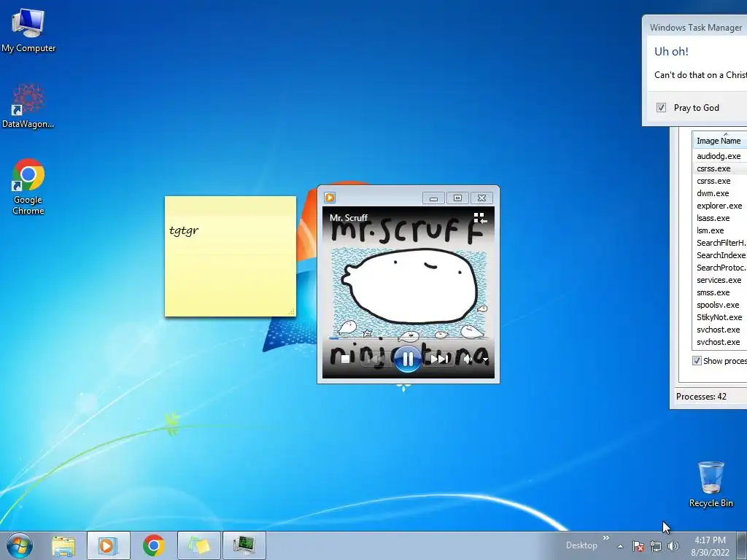Select spoolsv.exe in the process list
The height and width of the screenshot is (560, 747).
click(x=719, y=305)
